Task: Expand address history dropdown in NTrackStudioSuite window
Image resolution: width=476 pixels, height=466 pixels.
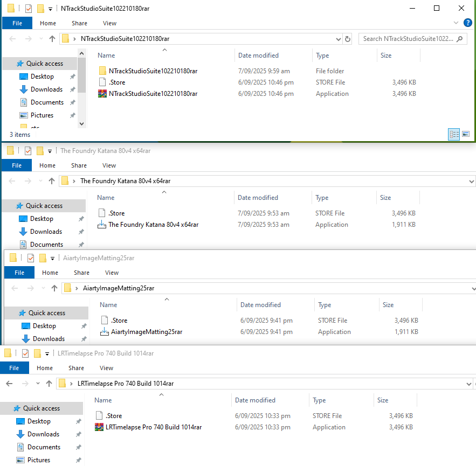Action: tap(338, 39)
